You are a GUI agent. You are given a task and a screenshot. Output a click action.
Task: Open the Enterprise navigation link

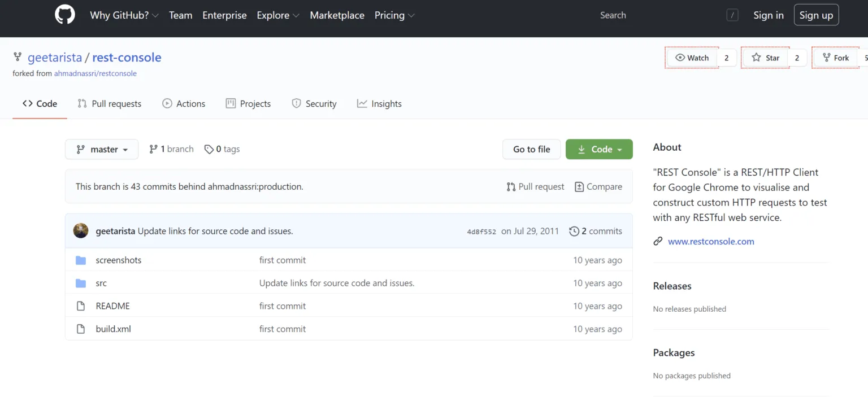tap(224, 15)
